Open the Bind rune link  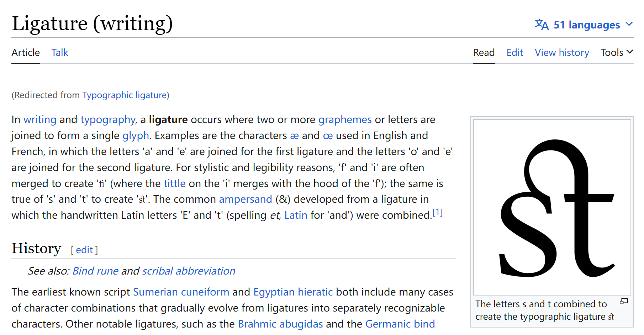pyautogui.click(x=95, y=271)
